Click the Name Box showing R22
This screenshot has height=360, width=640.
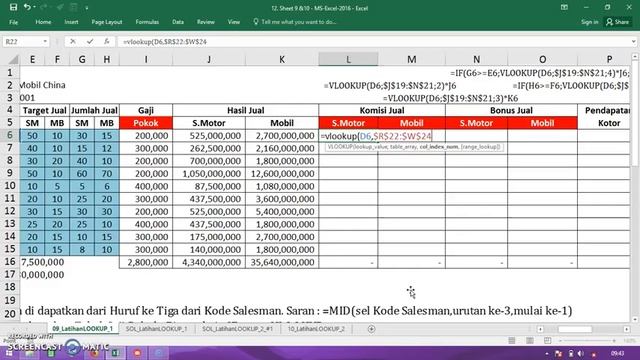click(x=21, y=42)
